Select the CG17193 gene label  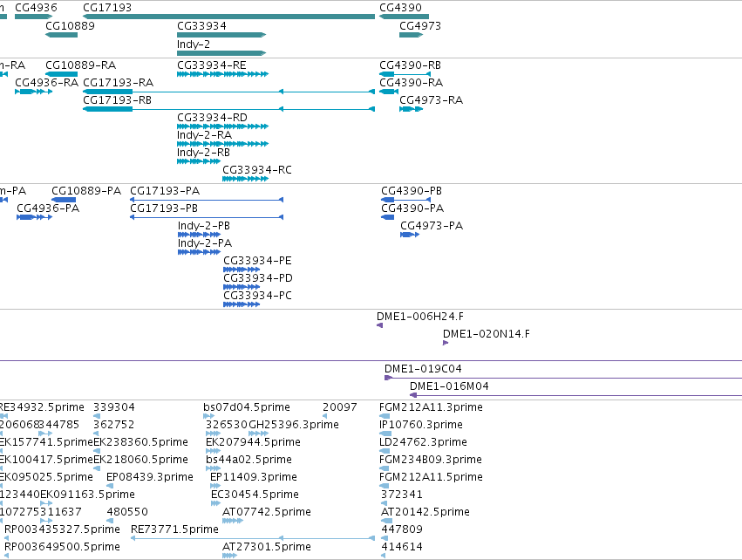point(107,8)
